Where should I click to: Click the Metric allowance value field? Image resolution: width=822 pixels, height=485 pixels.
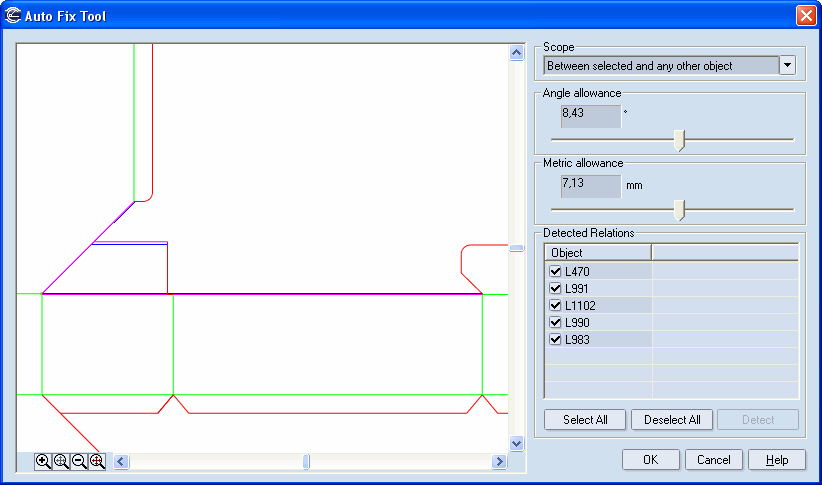(x=591, y=185)
